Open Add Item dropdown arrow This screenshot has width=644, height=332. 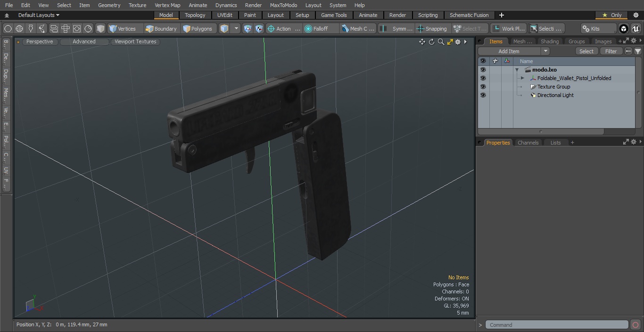pos(545,51)
